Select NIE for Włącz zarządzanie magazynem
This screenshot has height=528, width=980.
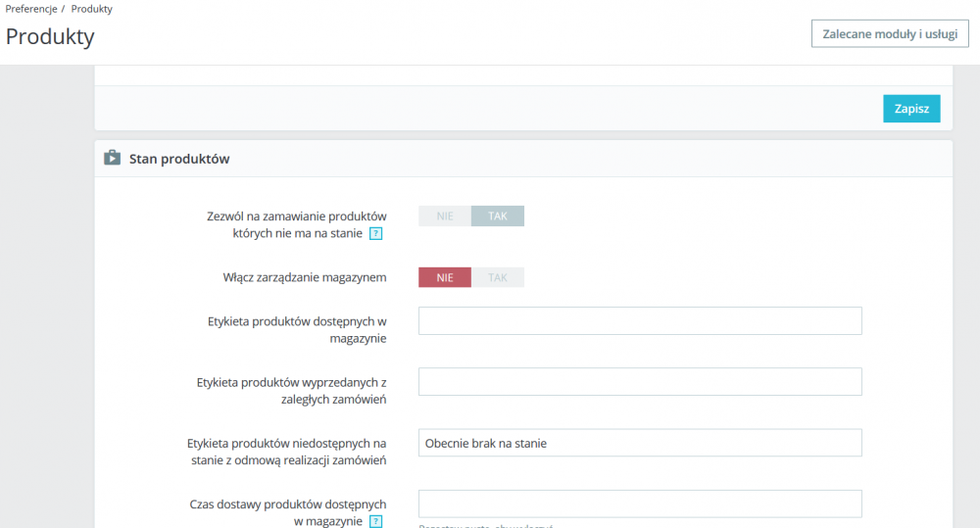pyautogui.click(x=445, y=277)
